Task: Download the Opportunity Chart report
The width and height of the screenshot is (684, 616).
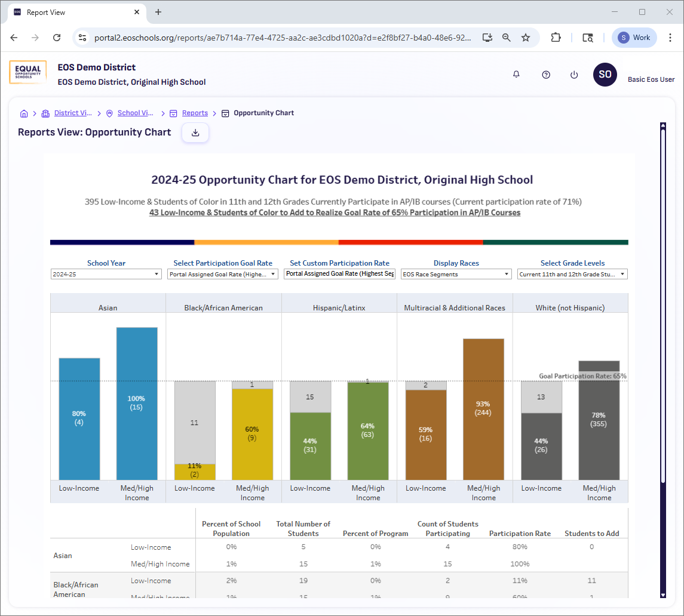Action: (x=195, y=133)
